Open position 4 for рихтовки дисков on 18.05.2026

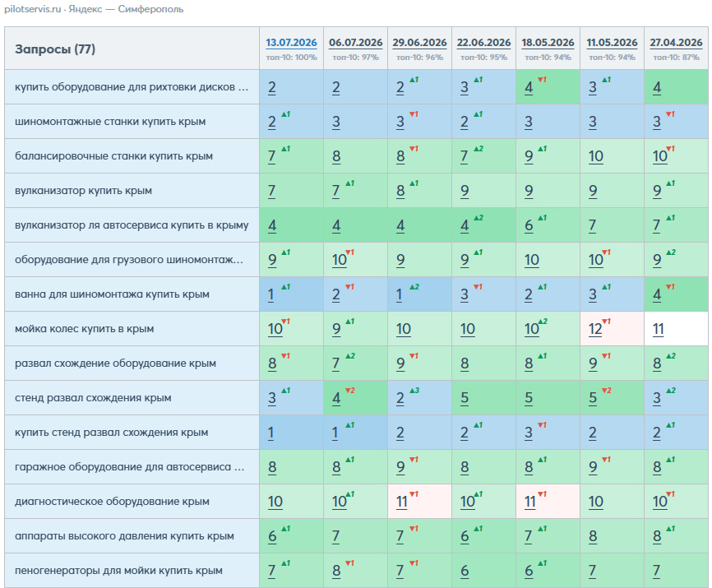click(529, 88)
